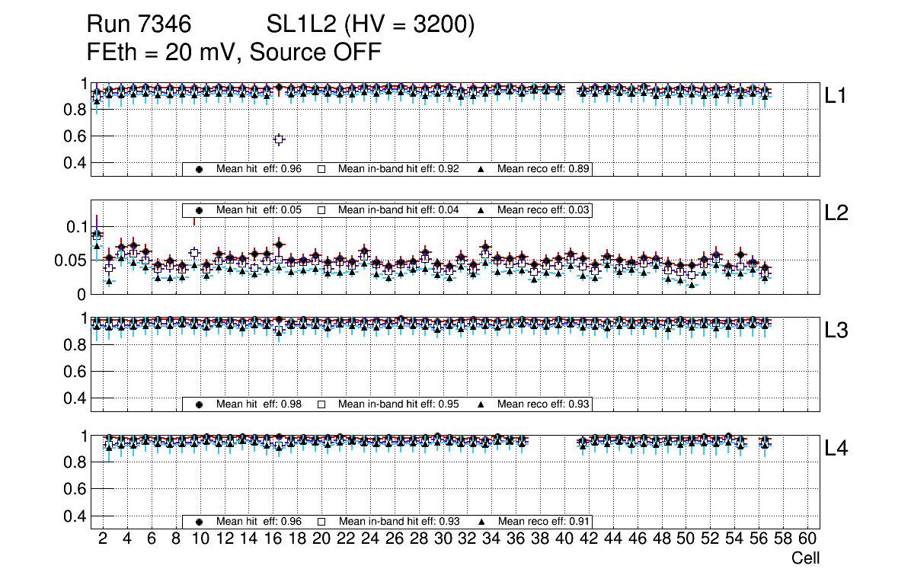Click the filled circle marker in L2 legend
This screenshot has height=588, width=911.
coord(200,210)
